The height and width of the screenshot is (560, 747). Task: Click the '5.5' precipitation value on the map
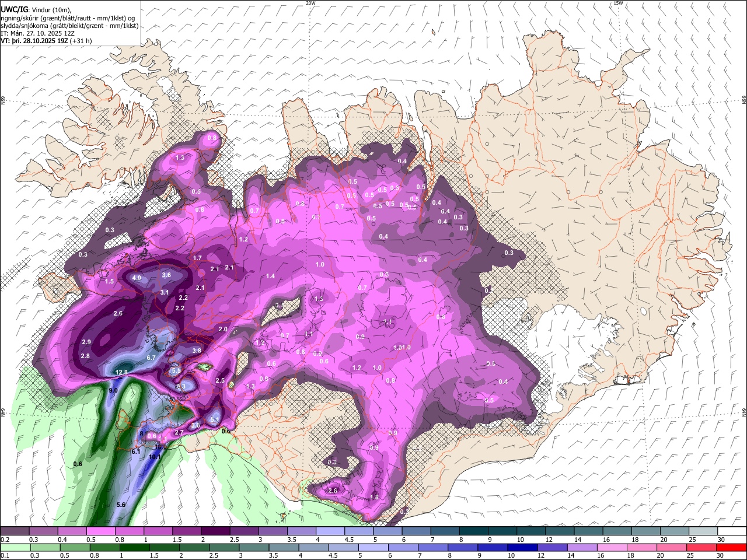point(176,370)
